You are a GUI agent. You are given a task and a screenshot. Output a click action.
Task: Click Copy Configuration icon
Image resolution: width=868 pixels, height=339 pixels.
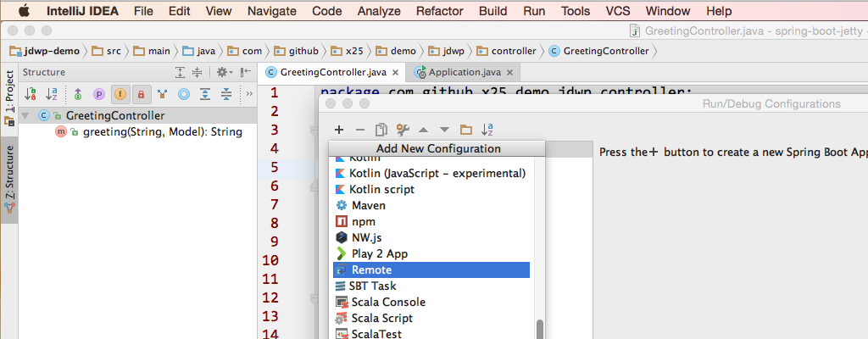pos(381,130)
